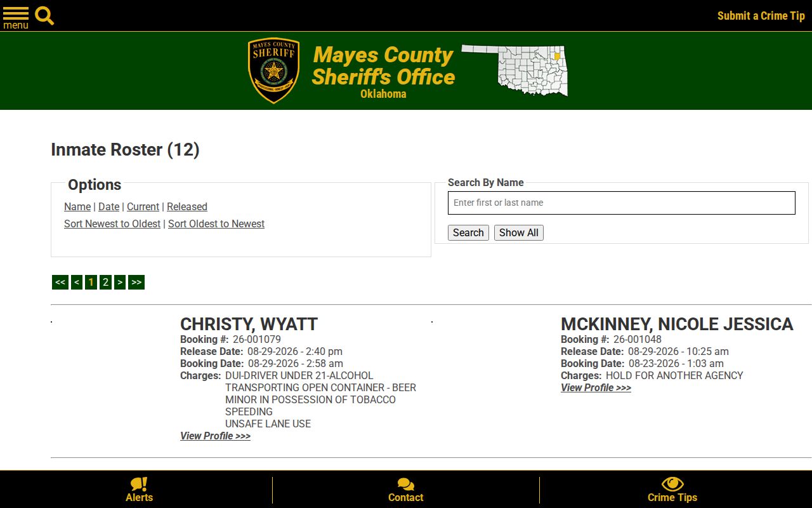Click the Oklahoma state map image
Image resolution: width=812 pixels, height=508 pixels.
[x=514, y=70]
